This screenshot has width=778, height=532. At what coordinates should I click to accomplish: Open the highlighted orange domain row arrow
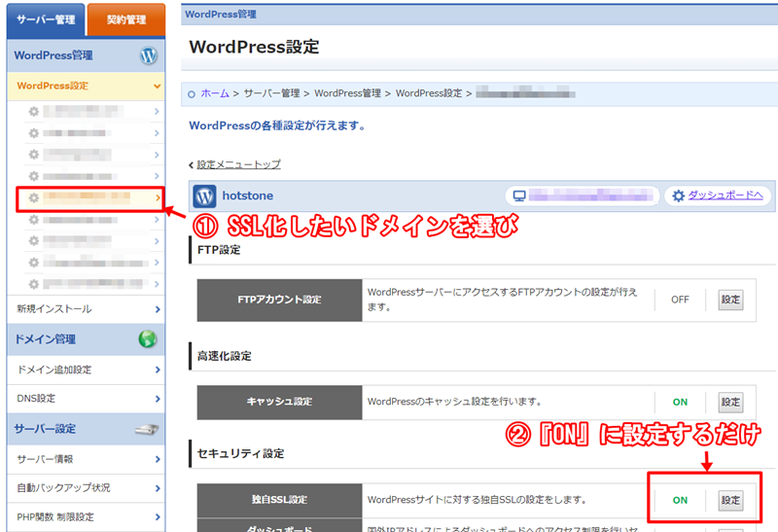click(x=158, y=198)
